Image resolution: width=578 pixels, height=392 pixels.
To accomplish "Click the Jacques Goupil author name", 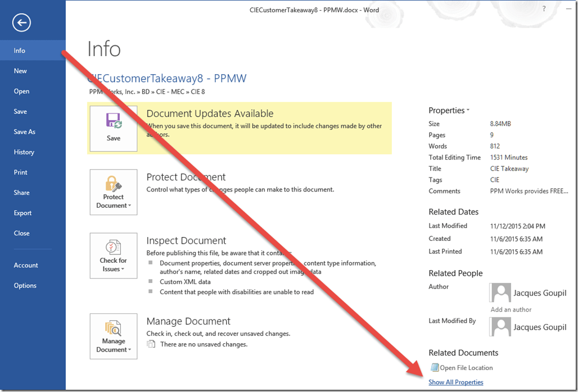I will point(540,293).
